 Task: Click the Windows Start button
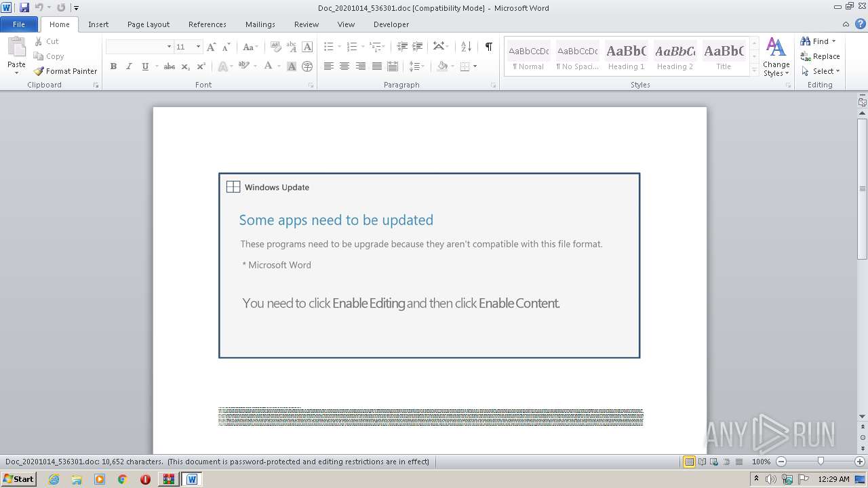(x=18, y=479)
